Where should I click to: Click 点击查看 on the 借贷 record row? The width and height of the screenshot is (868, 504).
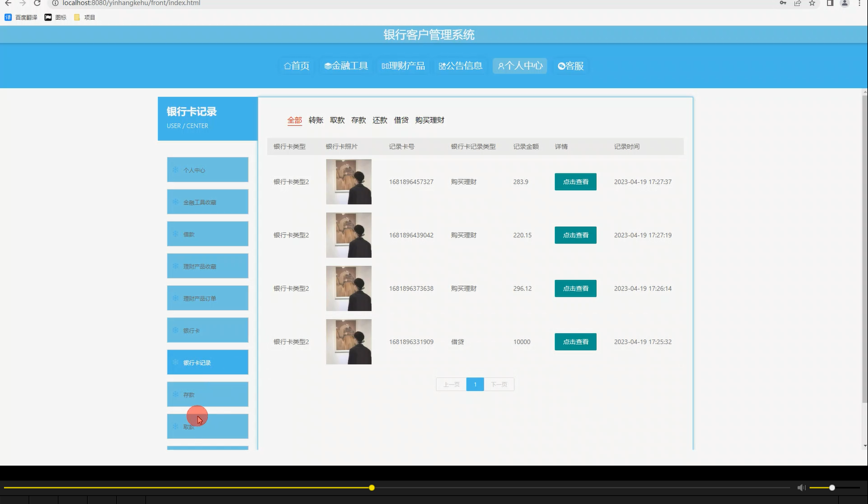[575, 341]
